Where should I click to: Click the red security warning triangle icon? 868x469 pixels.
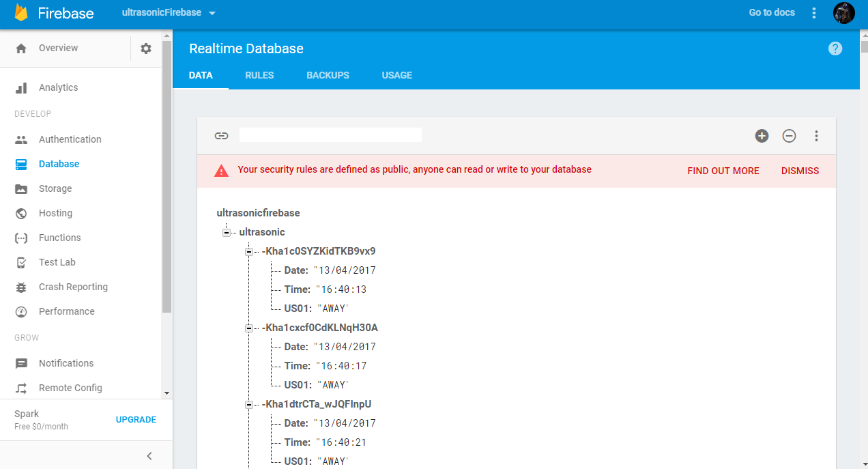click(x=221, y=171)
